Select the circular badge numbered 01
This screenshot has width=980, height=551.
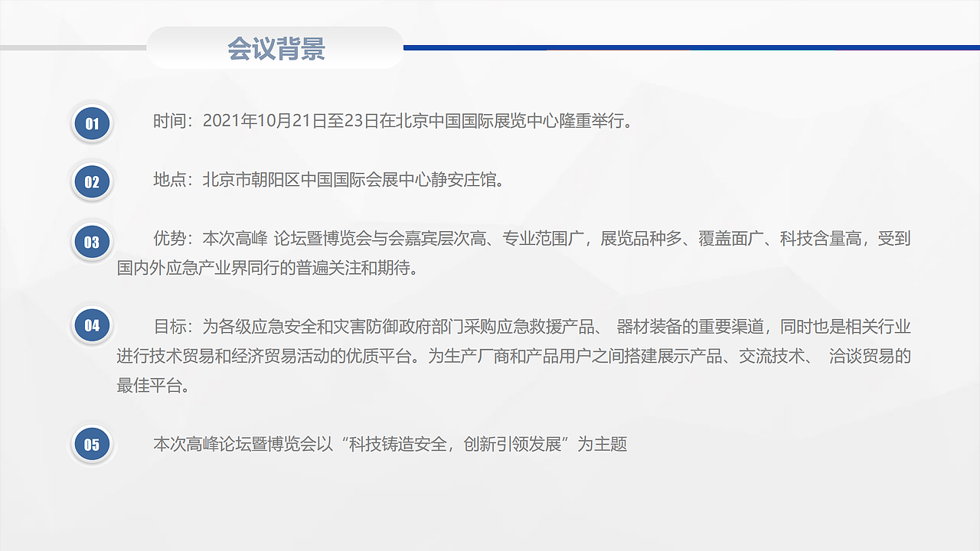[x=92, y=123]
